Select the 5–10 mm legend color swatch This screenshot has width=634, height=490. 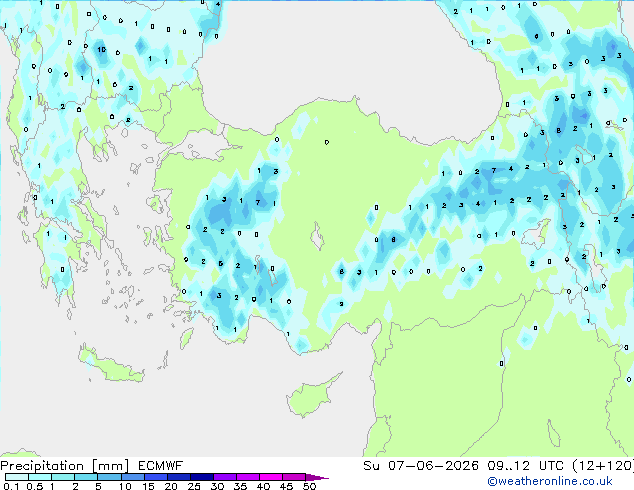coord(109,477)
